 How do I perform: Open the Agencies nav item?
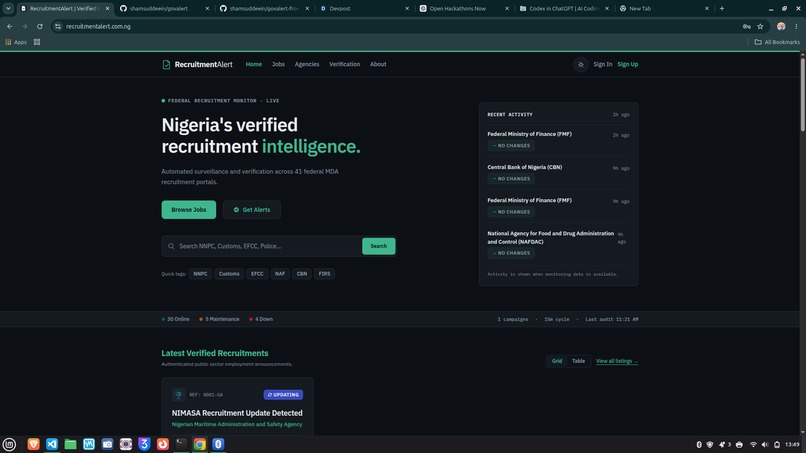click(307, 64)
